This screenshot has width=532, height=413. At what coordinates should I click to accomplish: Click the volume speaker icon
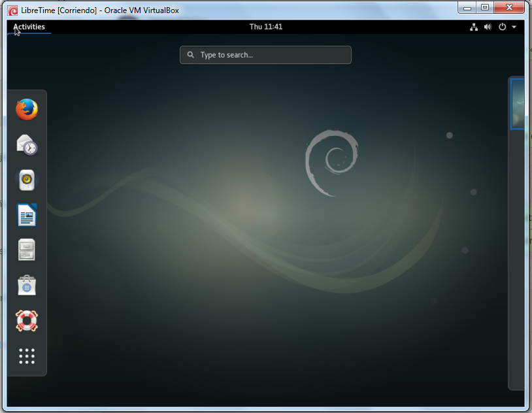click(488, 27)
